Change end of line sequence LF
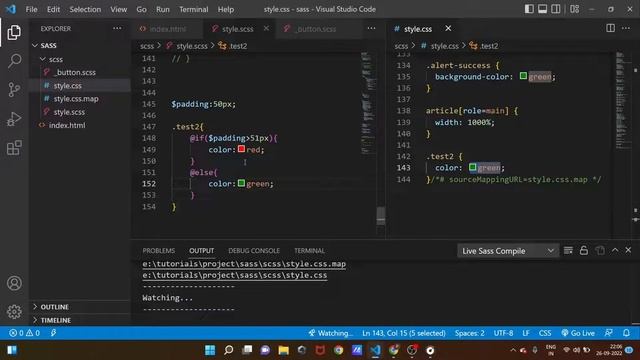This screenshot has width=640, height=360. click(526, 333)
